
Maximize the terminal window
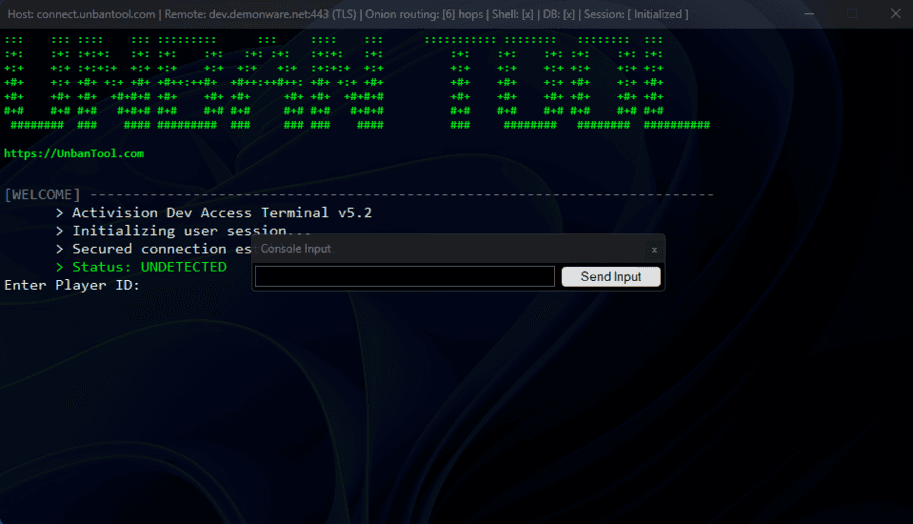click(x=852, y=13)
